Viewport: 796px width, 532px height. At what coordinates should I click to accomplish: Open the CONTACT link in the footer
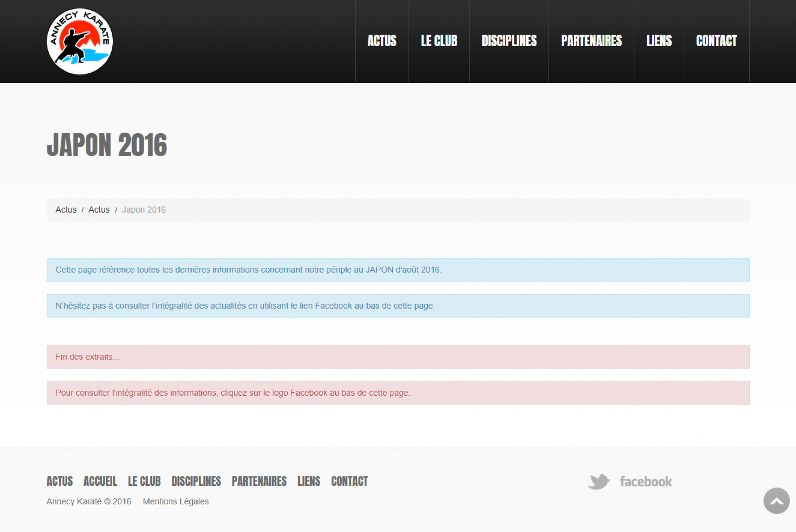pos(349,481)
